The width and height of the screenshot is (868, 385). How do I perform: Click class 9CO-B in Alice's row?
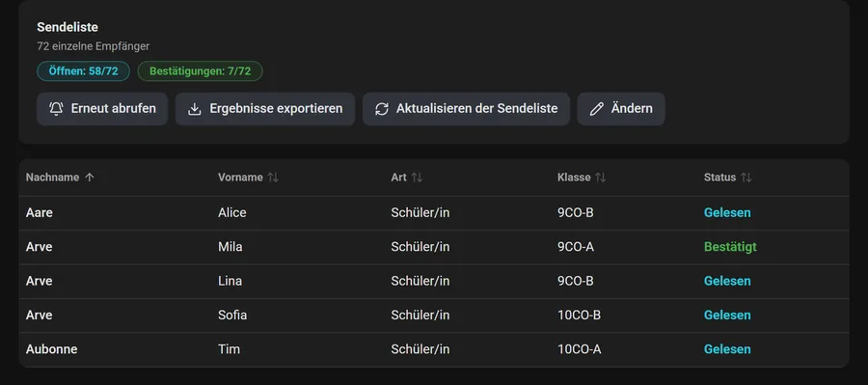575,212
